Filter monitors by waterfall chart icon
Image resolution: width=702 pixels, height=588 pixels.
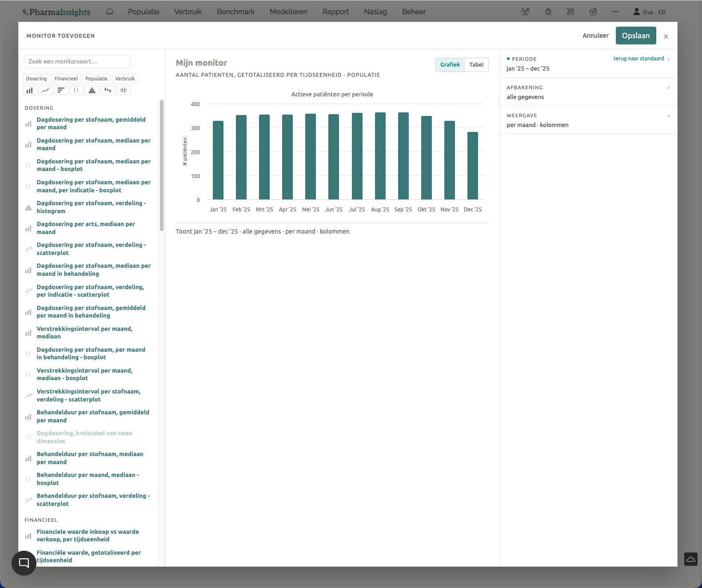(108, 90)
